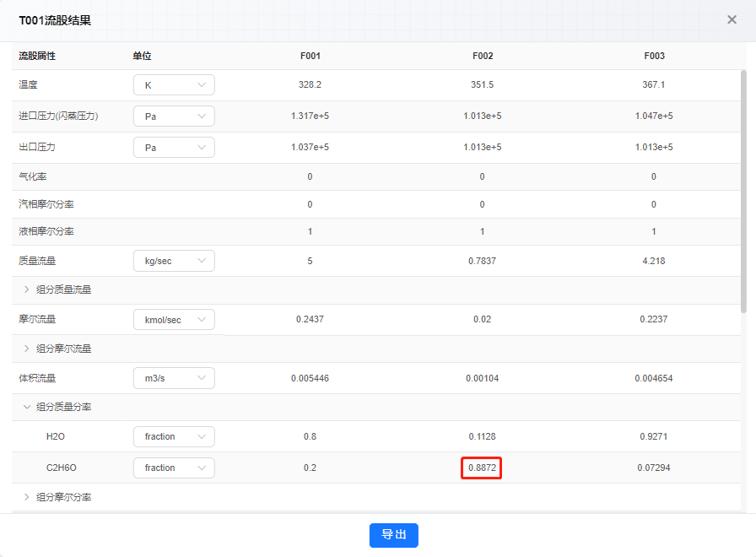This screenshot has height=557, width=756.
Task: Click the highlighted 0.8872 C2H6O value
Action: coord(482,468)
